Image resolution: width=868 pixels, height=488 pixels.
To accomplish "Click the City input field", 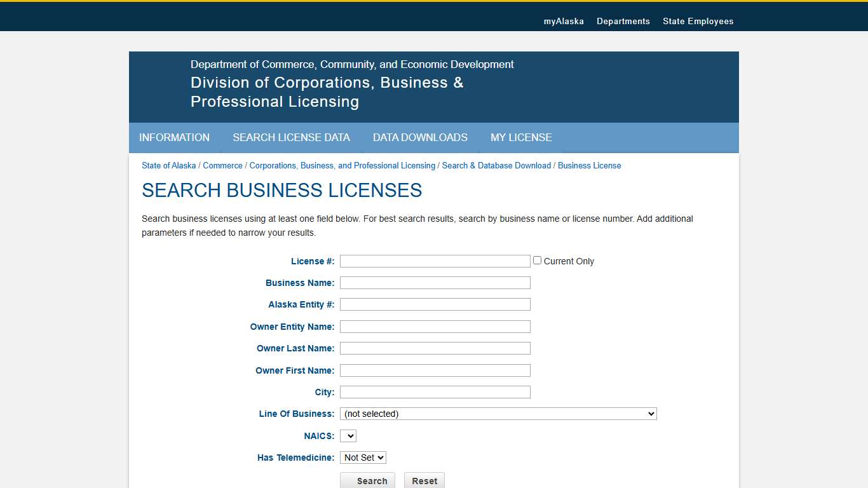I will [x=435, y=391].
